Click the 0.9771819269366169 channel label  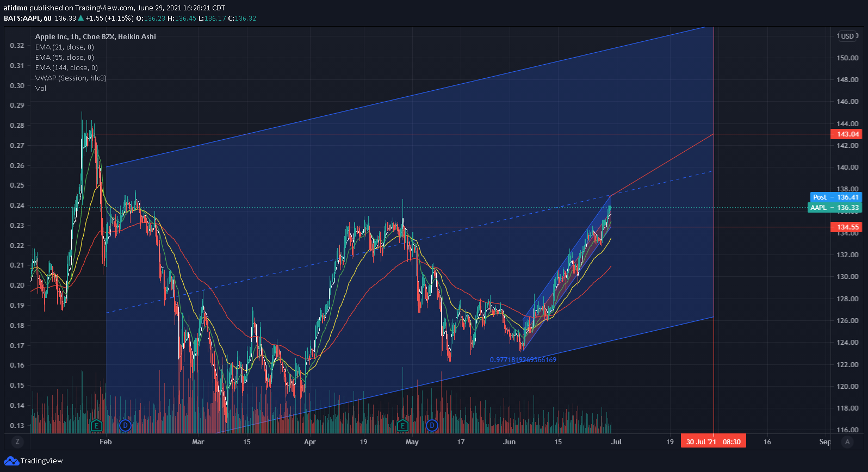[x=523, y=359]
